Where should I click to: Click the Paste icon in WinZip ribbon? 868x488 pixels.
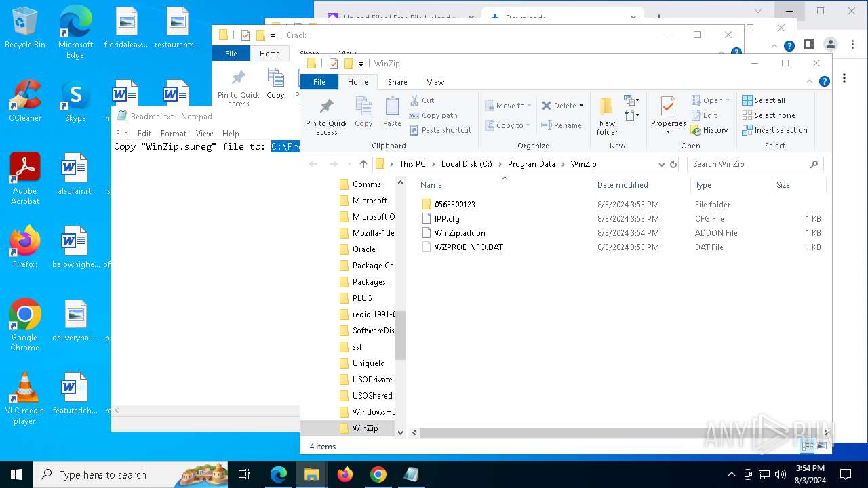(x=392, y=113)
